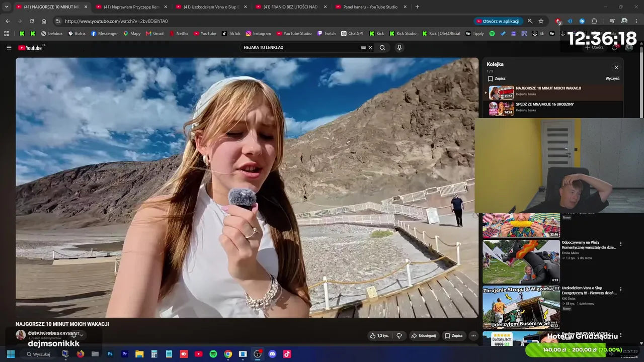The width and height of the screenshot is (644, 362).
Task: Switch to Uszkodziłem Vana o Słup browser tab
Action: [211, 7]
